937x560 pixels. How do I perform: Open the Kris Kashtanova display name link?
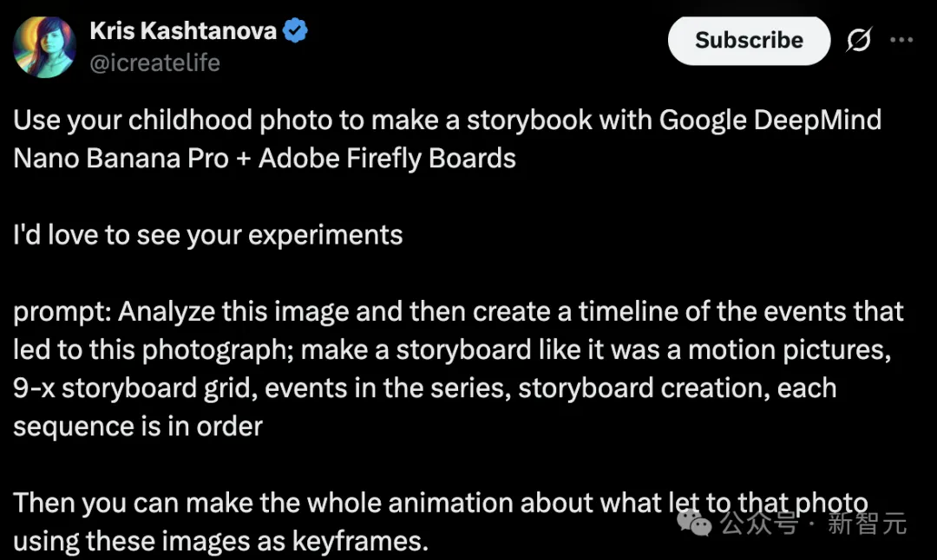(182, 32)
